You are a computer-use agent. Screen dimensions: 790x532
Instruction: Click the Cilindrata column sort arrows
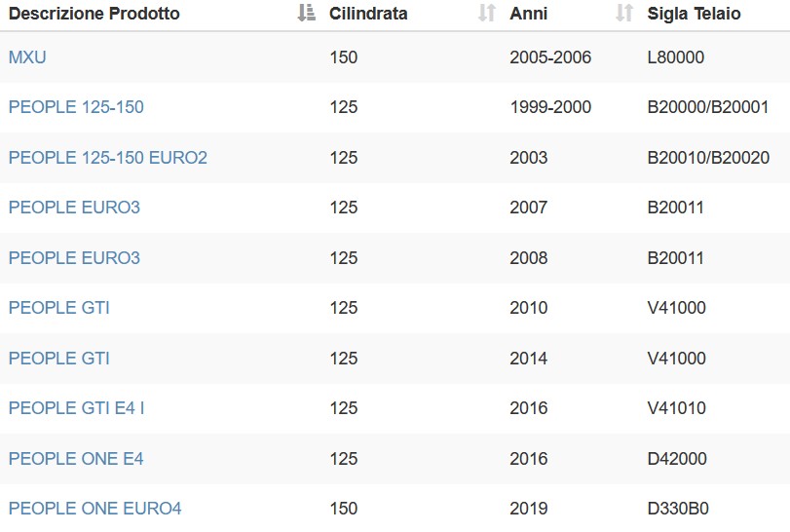pos(487,13)
